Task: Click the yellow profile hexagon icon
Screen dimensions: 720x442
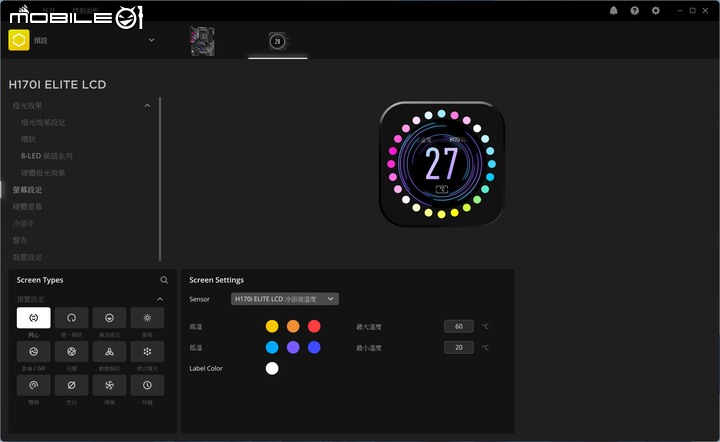Action: tap(19, 40)
